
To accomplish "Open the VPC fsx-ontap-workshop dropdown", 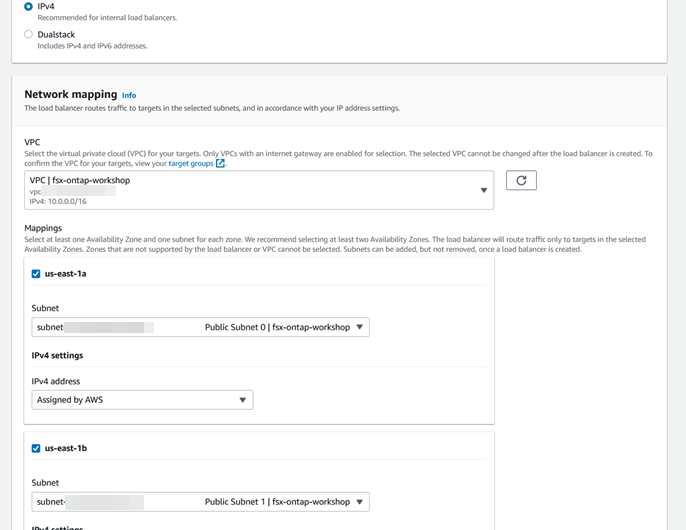I will 258,190.
